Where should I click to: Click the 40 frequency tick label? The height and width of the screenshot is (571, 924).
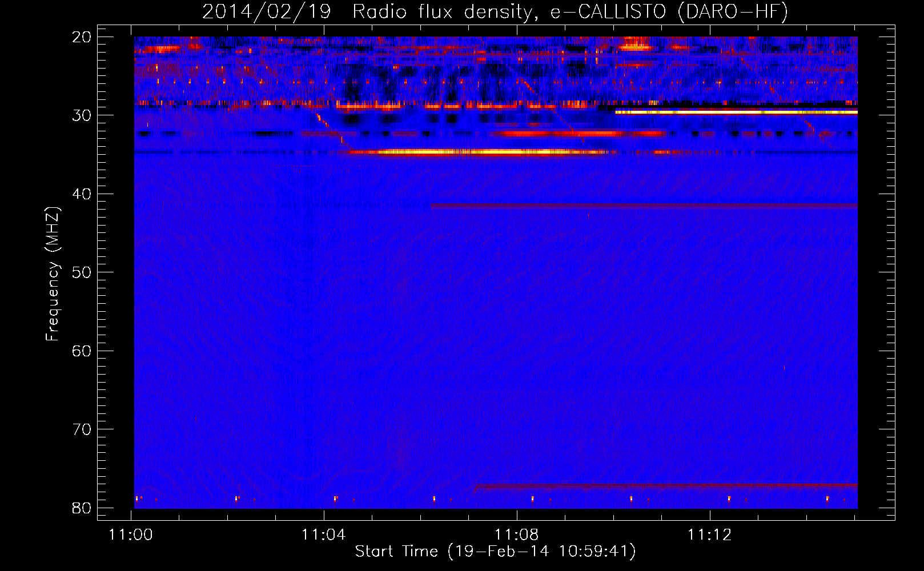coord(82,194)
